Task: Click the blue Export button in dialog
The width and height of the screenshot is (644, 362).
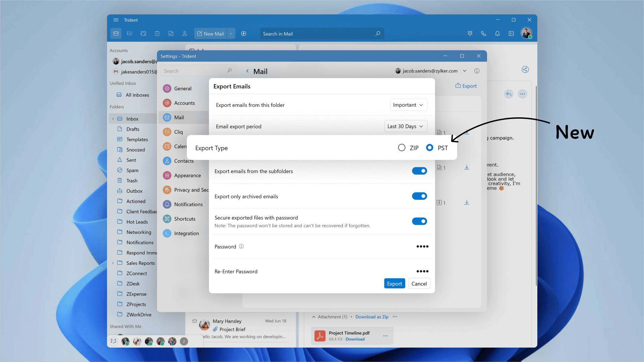Action: 394,284
